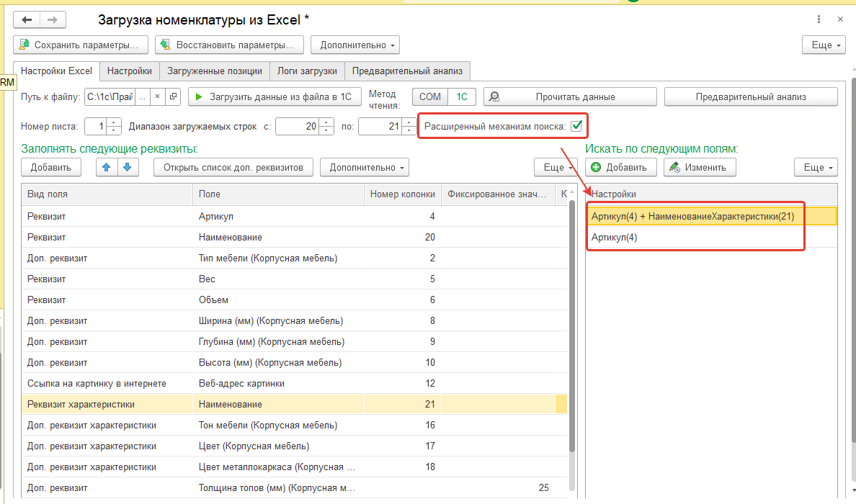Click Сохранить параметры button
Image resolution: width=856 pixels, height=504 pixels.
tap(80, 45)
